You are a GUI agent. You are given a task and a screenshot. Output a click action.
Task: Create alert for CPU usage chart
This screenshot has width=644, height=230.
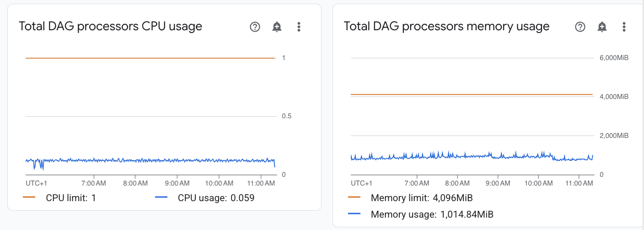click(277, 27)
